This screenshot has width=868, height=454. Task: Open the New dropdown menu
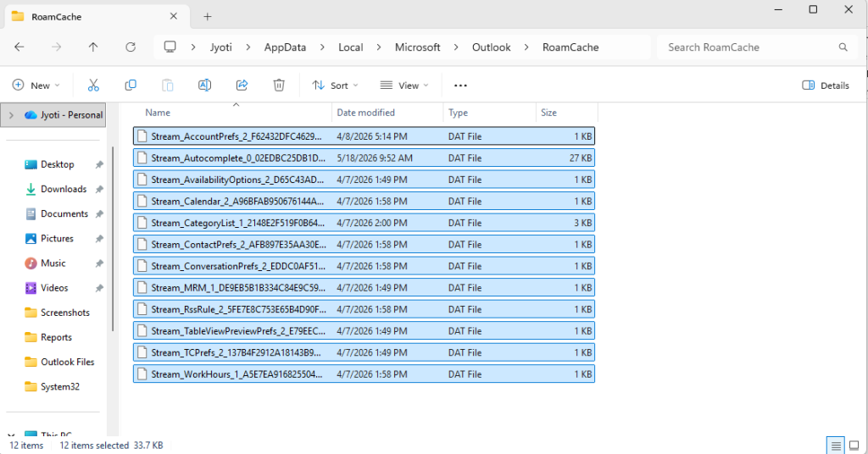tap(36, 86)
